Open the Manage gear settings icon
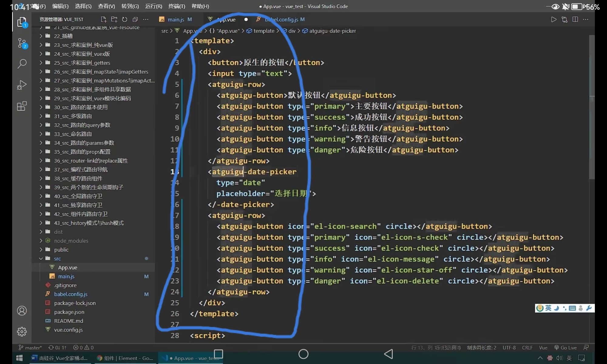Viewport: 607px width, 364px height. tap(22, 332)
